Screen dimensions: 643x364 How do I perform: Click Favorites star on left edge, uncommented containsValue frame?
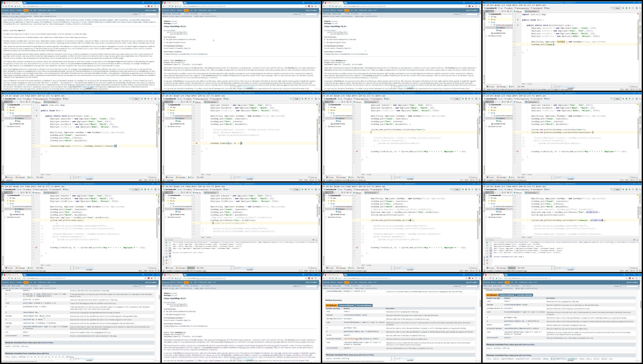[484, 174]
